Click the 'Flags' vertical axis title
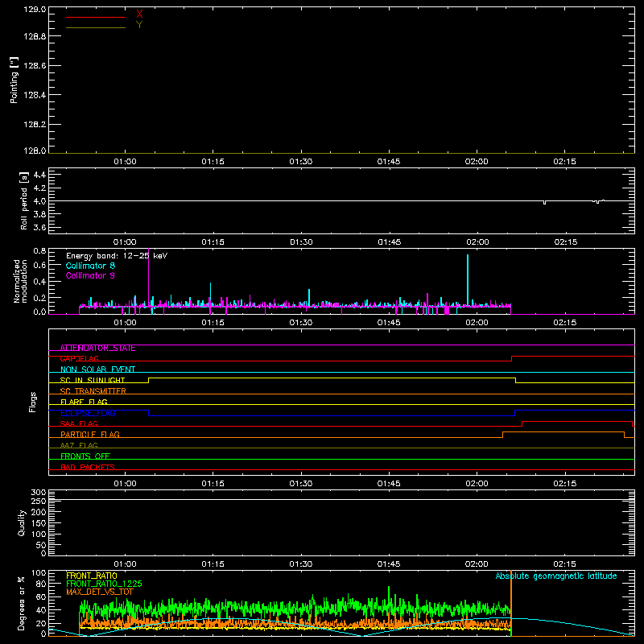 click(x=33, y=402)
